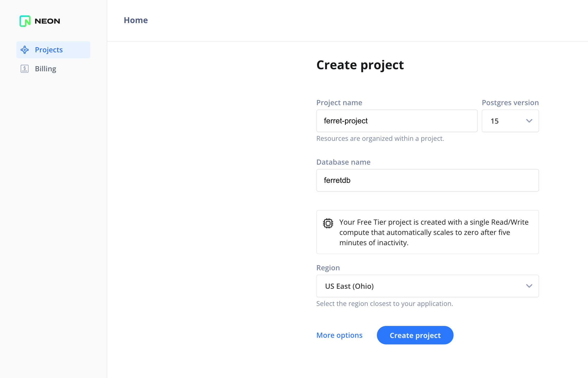Screen dimensions: 588x378
Task: Click the Home page title text
Action: tap(136, 21)
